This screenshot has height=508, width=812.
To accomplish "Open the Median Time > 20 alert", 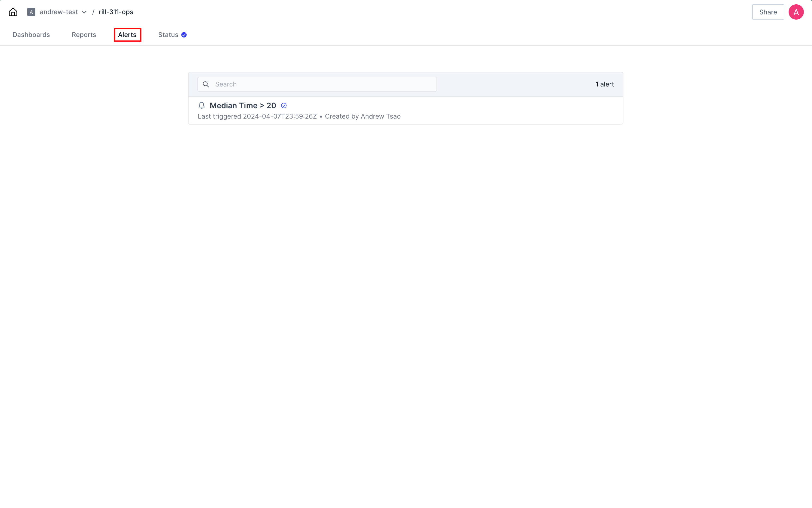I will [243, 106].
